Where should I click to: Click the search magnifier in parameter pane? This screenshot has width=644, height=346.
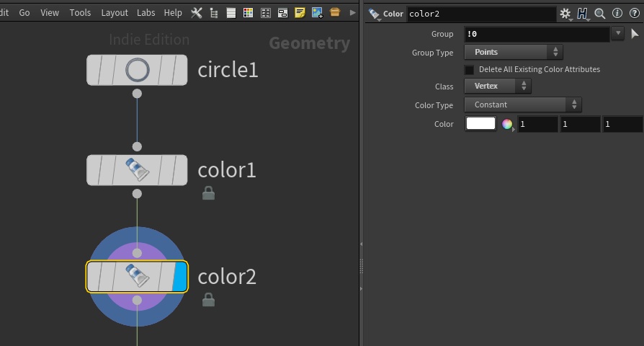599,14
